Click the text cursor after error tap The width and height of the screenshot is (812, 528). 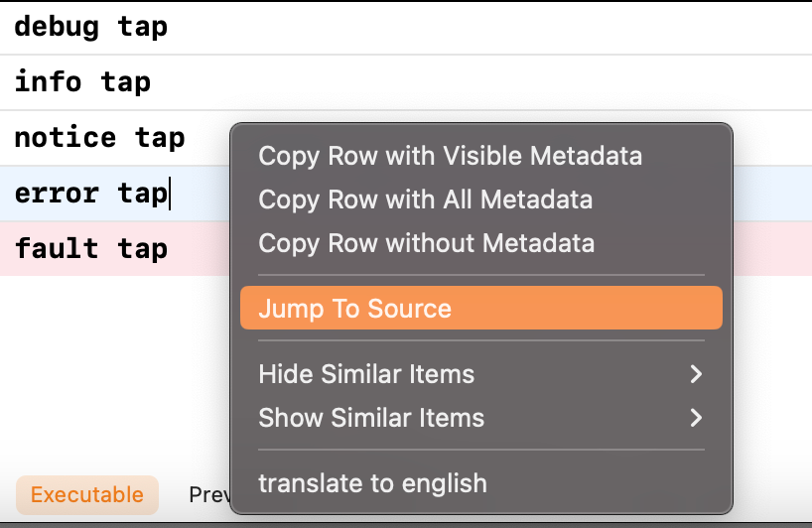pos(170,193)
